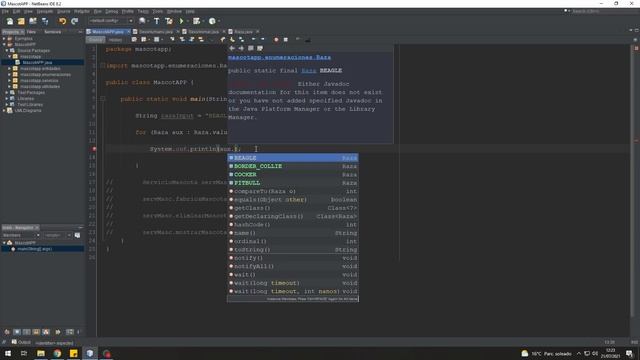Open the project configuration combo box
This screenshot has width=640, height=360.
coord(111,20)
